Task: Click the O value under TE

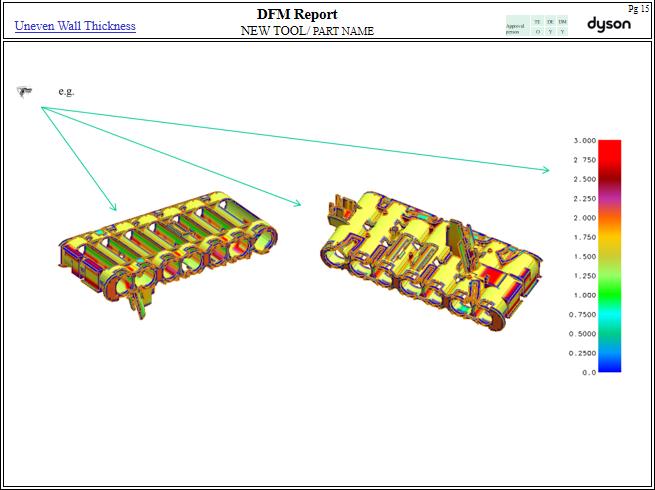Action: [537, 31]
